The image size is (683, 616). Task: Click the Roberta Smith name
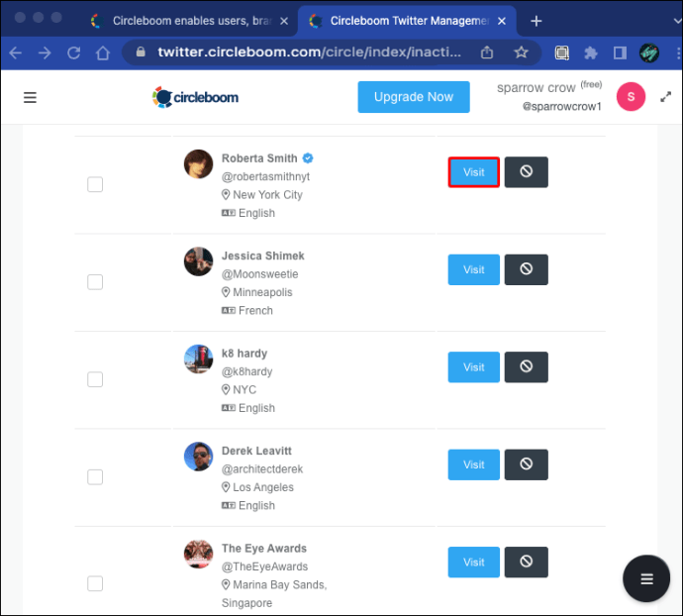pos(259,158)
